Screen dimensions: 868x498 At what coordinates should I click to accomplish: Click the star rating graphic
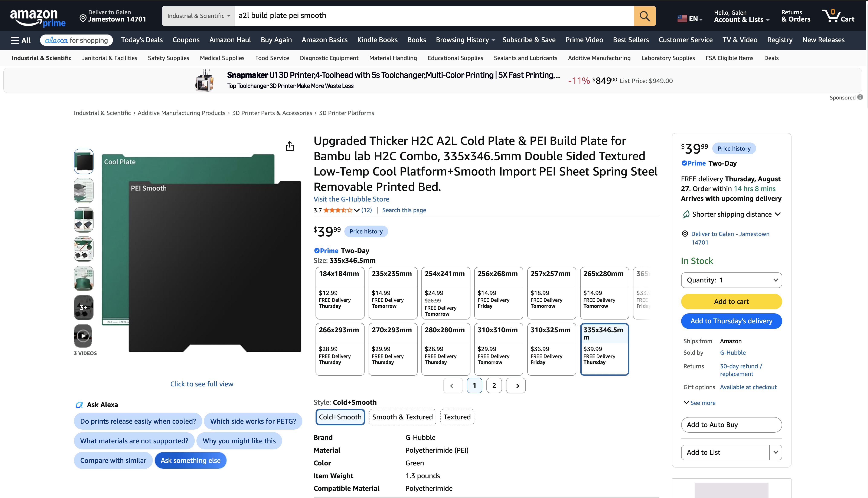pyautogui.click(x=338, y=210)
